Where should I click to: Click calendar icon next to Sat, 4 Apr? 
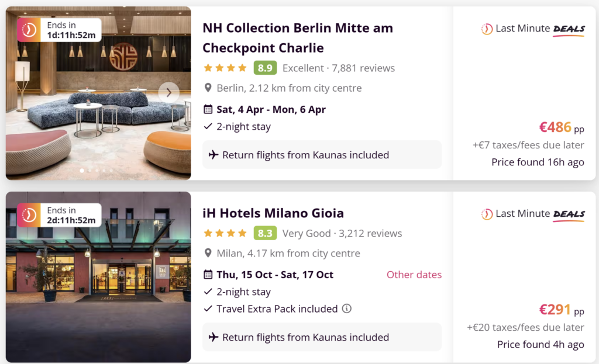(x=208, y=109)
